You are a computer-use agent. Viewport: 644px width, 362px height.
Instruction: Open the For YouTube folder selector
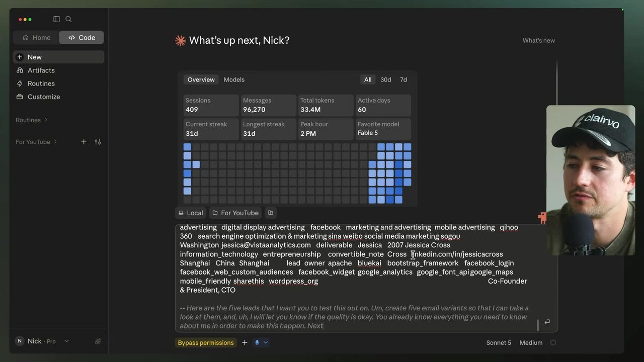(x=235, y=213)
